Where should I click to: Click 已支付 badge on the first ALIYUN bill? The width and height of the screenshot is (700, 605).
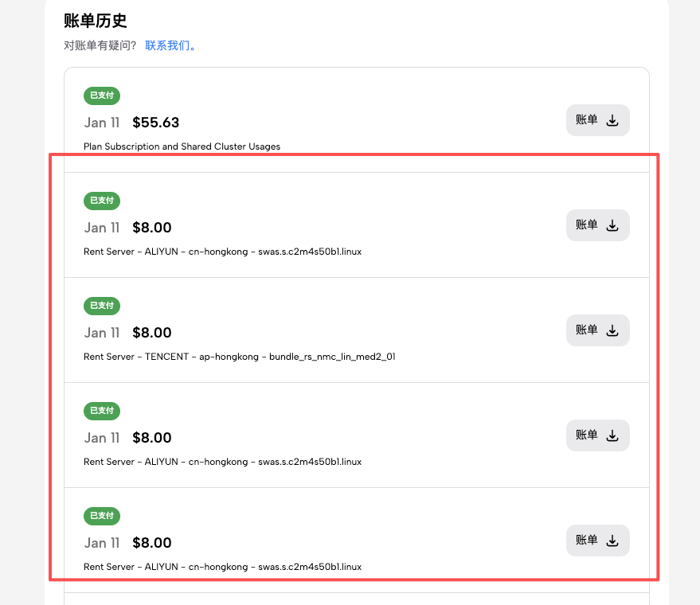coord(102,201)
